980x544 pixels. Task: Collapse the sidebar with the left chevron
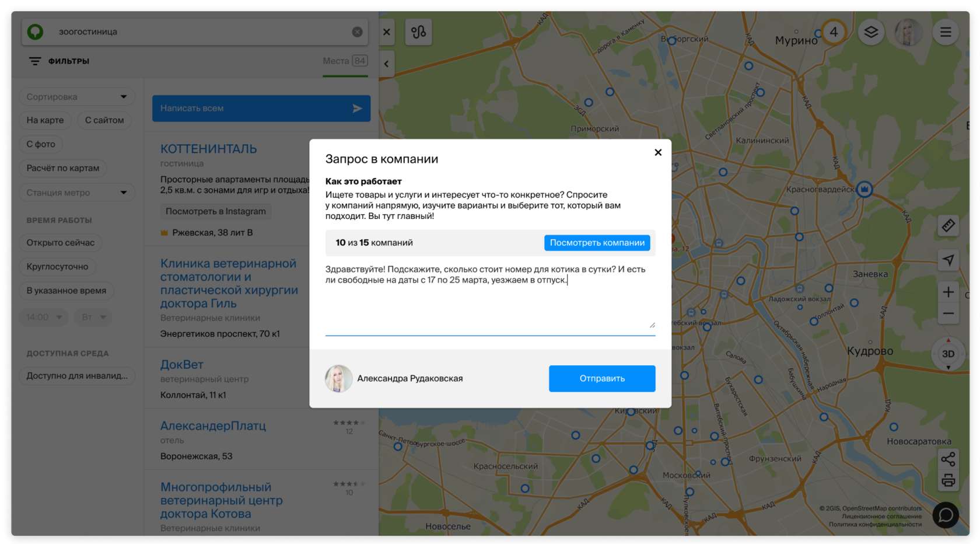387,64
